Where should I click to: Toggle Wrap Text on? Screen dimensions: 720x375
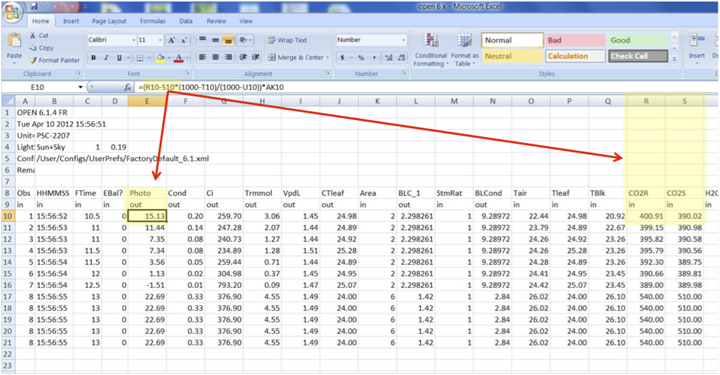287,40
